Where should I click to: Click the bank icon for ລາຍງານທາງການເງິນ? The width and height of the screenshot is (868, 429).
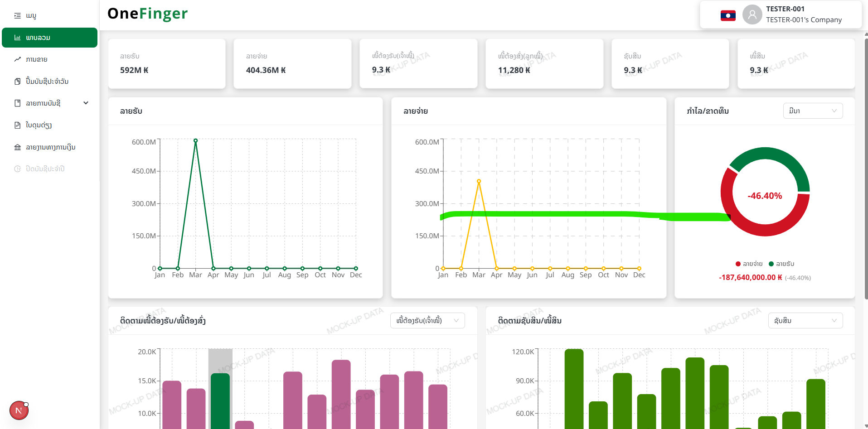click(x=17, y=147)
